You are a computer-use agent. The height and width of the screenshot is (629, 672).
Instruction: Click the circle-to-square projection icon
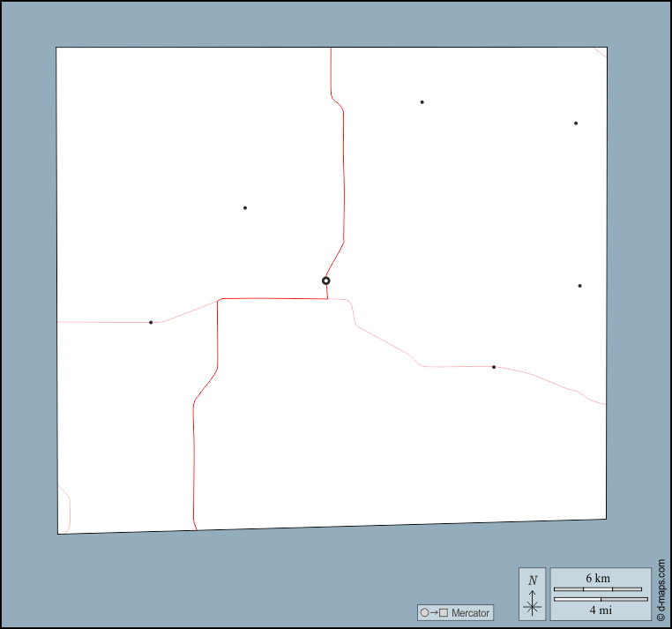pyautogui.click(x=434, y=613)
